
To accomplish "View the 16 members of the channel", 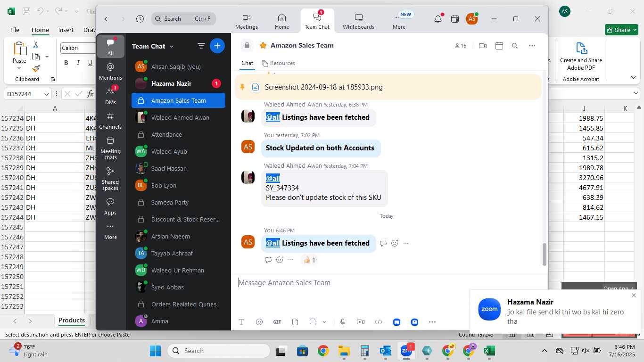I will pos(461,46).
